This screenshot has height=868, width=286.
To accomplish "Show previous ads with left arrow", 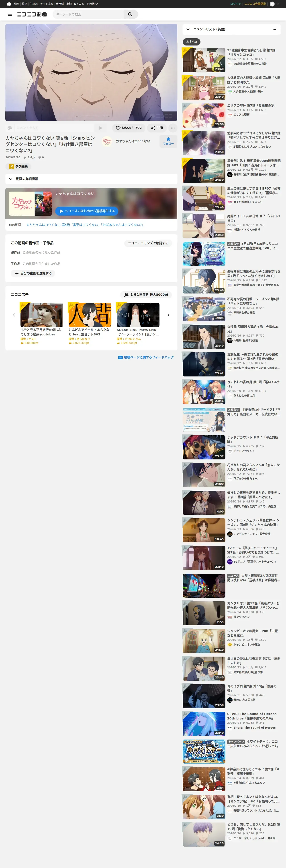I will coord(14,315).
